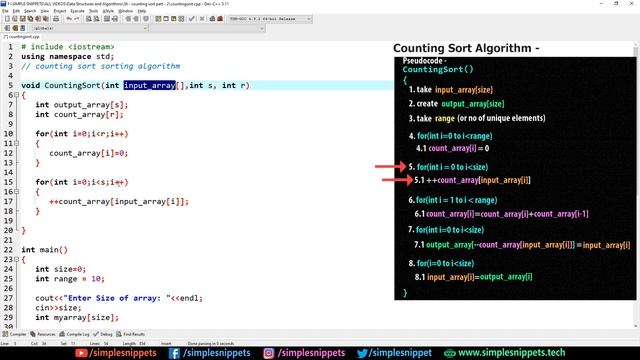640x360 pixels.
Task: Click 'int main()' on line 22
Action: tap(44, 250)
